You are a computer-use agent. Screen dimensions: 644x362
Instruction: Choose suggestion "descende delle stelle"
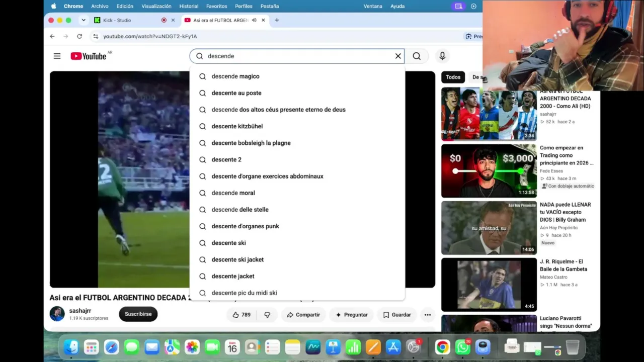297,210
